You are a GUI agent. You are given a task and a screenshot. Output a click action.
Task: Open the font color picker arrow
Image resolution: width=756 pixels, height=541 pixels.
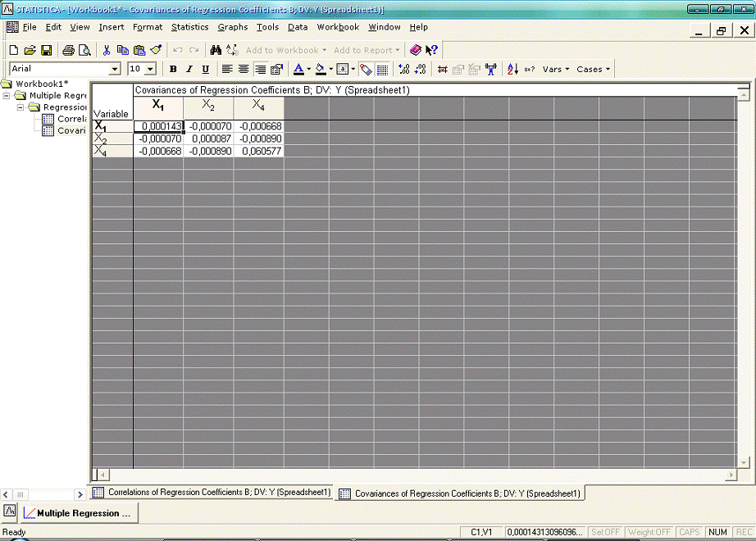309,70
